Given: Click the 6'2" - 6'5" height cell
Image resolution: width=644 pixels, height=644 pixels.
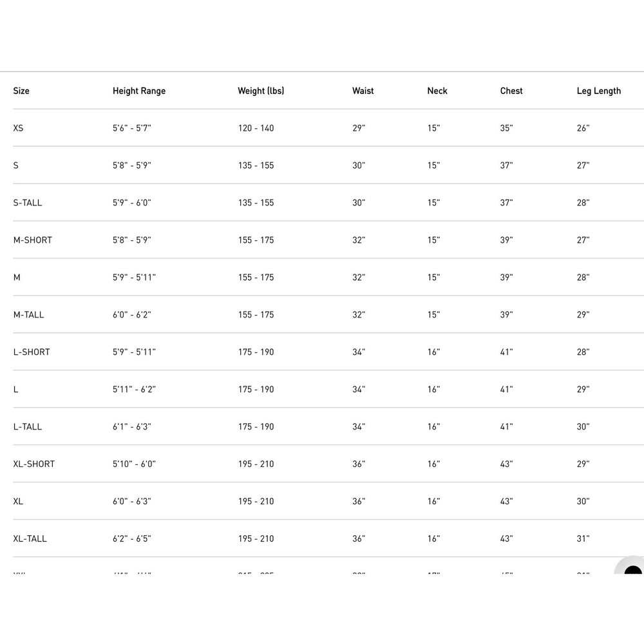Looking at the screenshot, I should pyautogui.click(x=131, y=539).
